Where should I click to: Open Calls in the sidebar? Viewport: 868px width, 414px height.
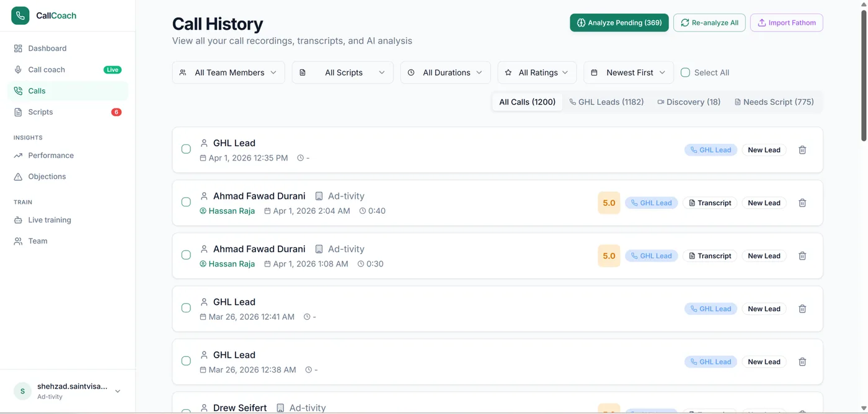pyautogui.click(x=68, y=90)
